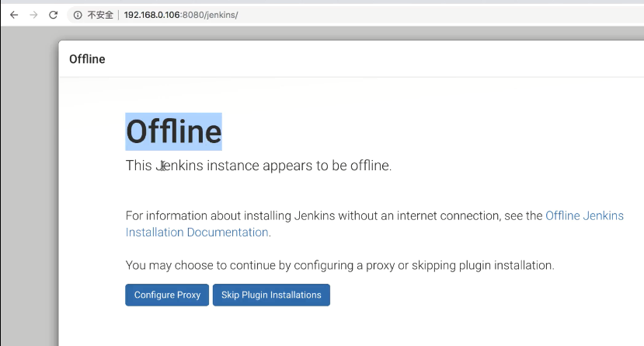Click empty address bar space right of URL
This screenshot has height=346, width=644.
[x=440, y=16]
